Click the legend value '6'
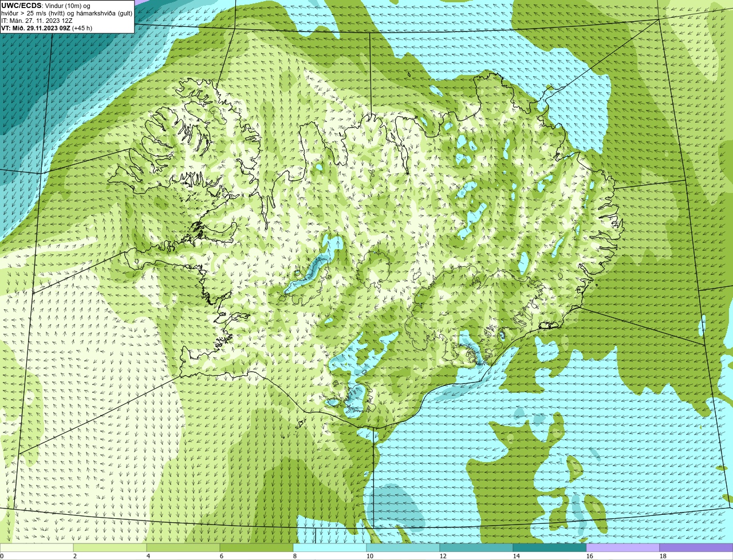The height and width of the screenshot is (560, 733). tap(221, 556)
